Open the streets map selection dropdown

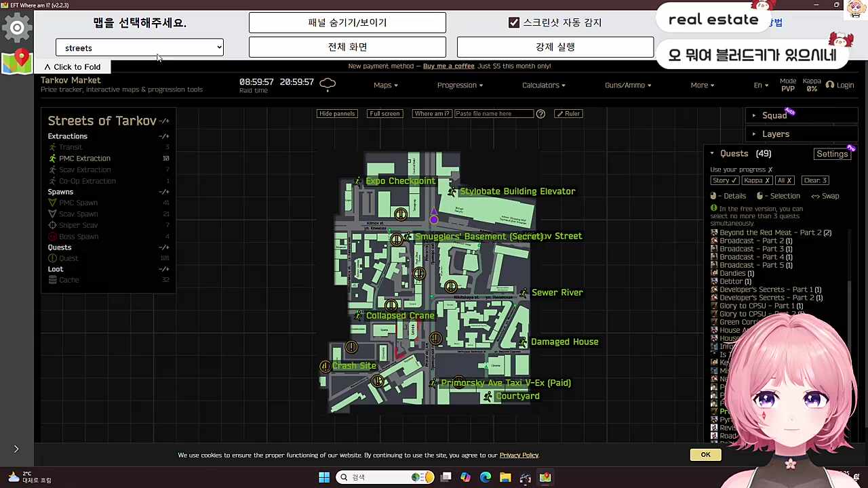tap(140, 47)
